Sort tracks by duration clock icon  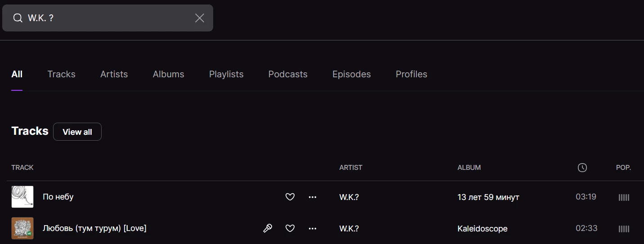582,168
